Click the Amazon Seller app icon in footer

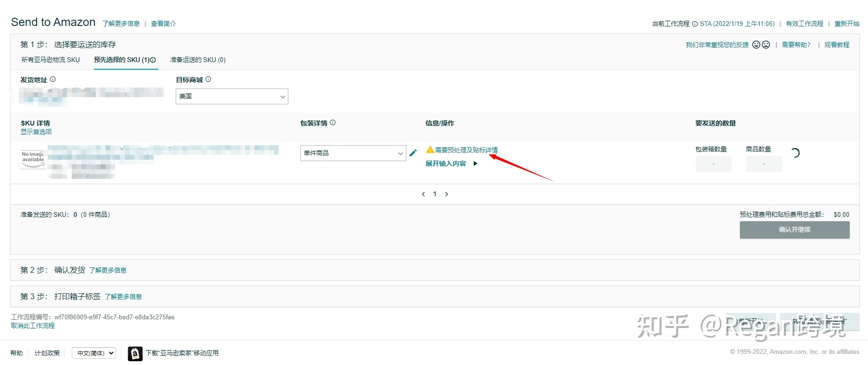135,353
